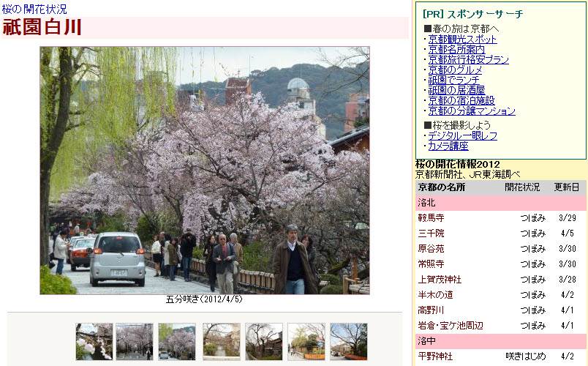
Task: Open 京都旅行格安プラン sponsor link
Action: pos(468,60)
